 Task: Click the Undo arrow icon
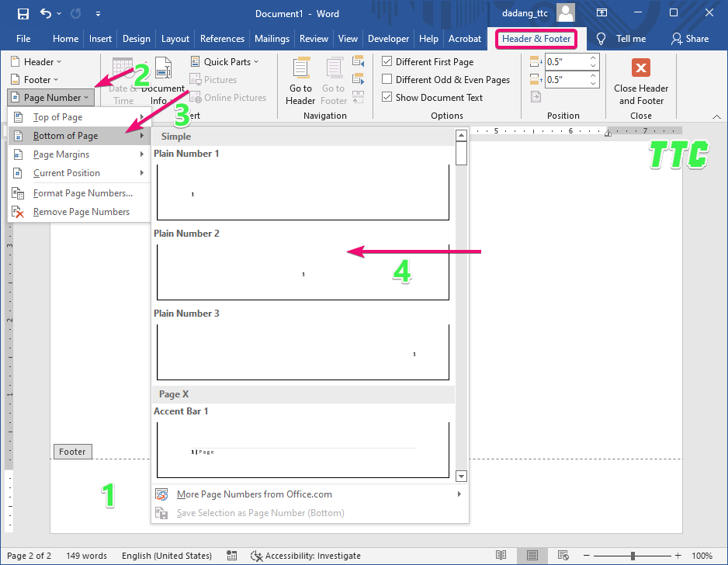46,13
